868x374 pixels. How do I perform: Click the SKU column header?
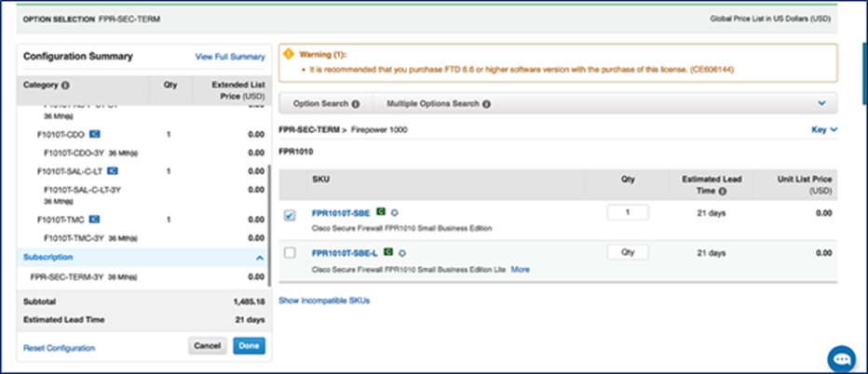click(319, 180)
